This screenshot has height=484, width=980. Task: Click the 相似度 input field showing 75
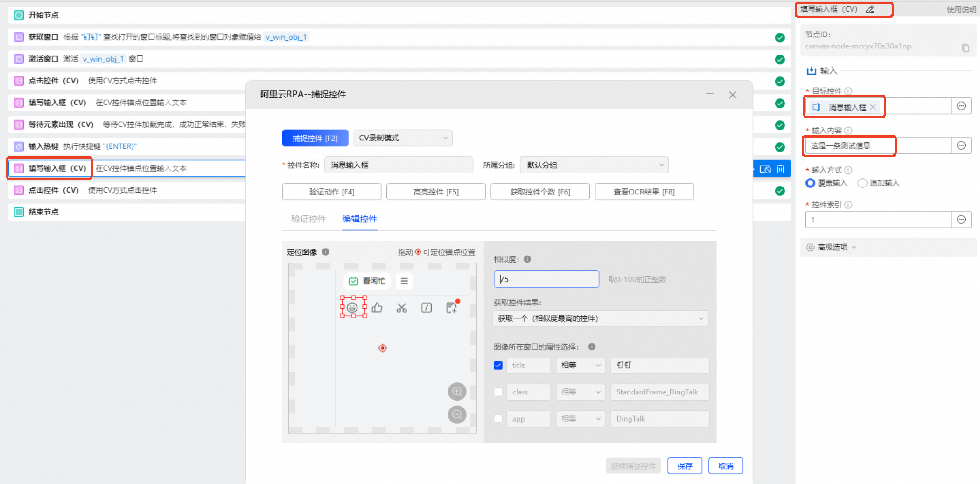coord(546,279)
